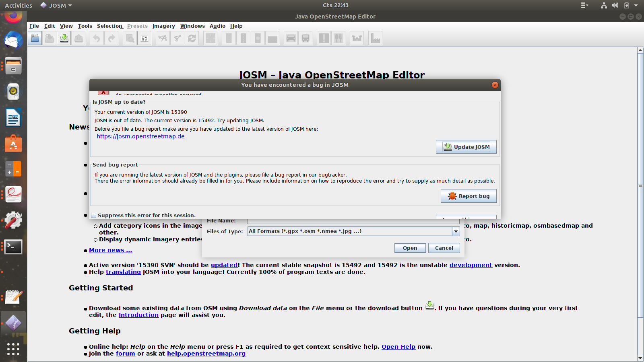Close the bug report dialog
The image size is (644, 362).
(x=495, y=85)
